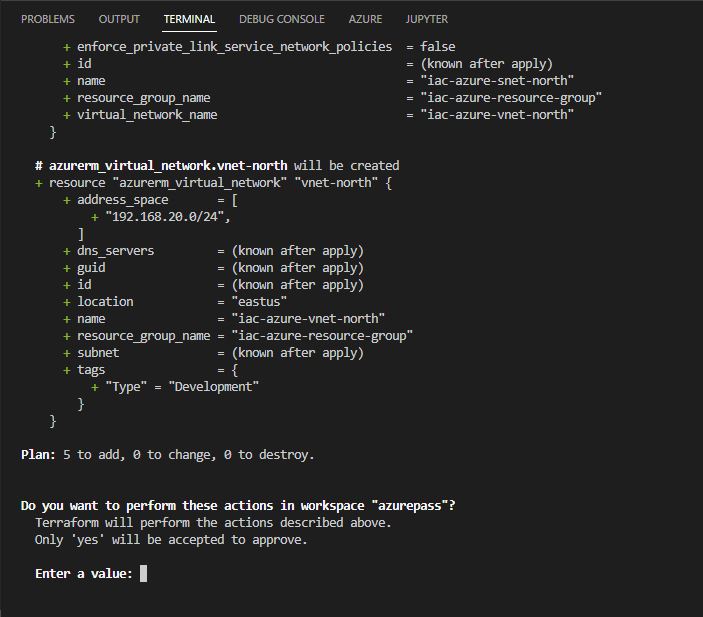Screen dimensions: 703x617
Task: Click the "192.168.20.0/24" address value
Action: [x=167, y=217]
